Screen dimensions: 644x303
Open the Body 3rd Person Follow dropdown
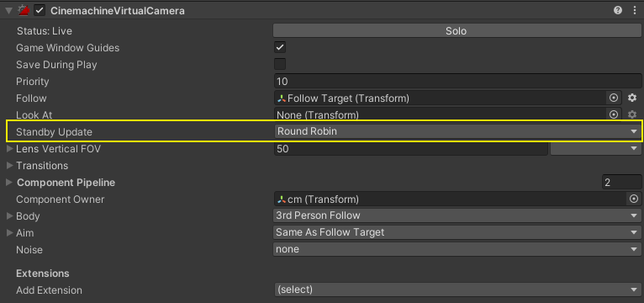(x=457, y=215)
